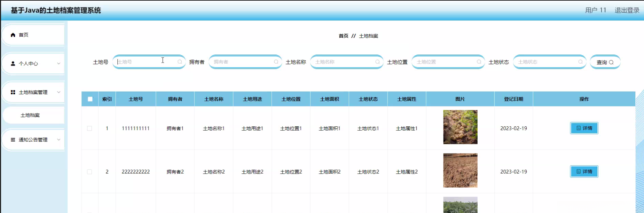Screen dimensions: 644x213
Task: Check the checkbox for row 1111111111
Action: (x=89, y=128)
